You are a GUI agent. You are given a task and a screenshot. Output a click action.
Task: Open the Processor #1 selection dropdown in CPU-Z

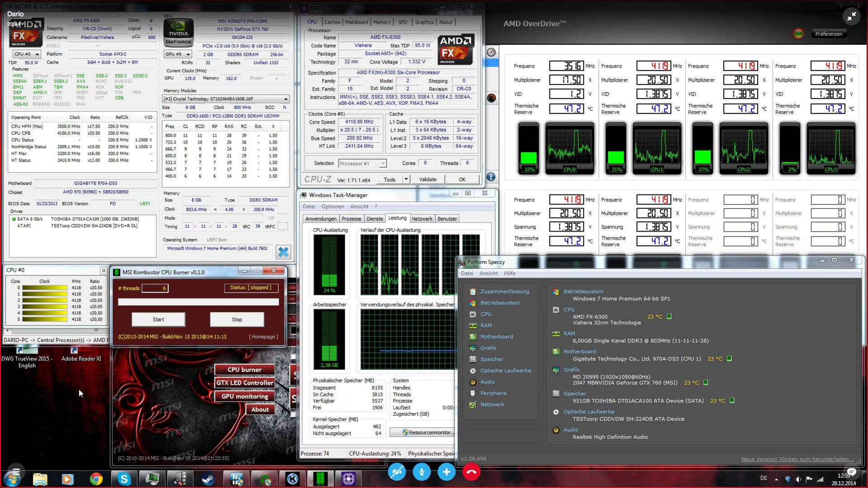[x=362, y=164]
